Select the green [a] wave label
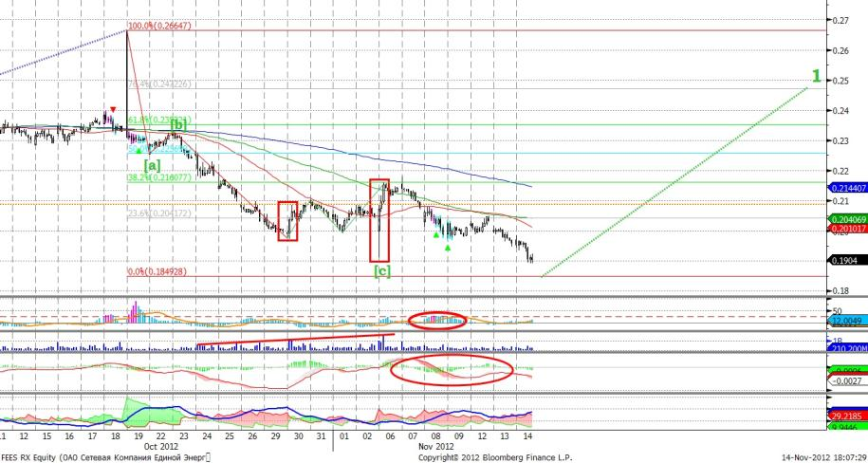The height and width of the screenshot is (463, 868). tap(152, 164)
